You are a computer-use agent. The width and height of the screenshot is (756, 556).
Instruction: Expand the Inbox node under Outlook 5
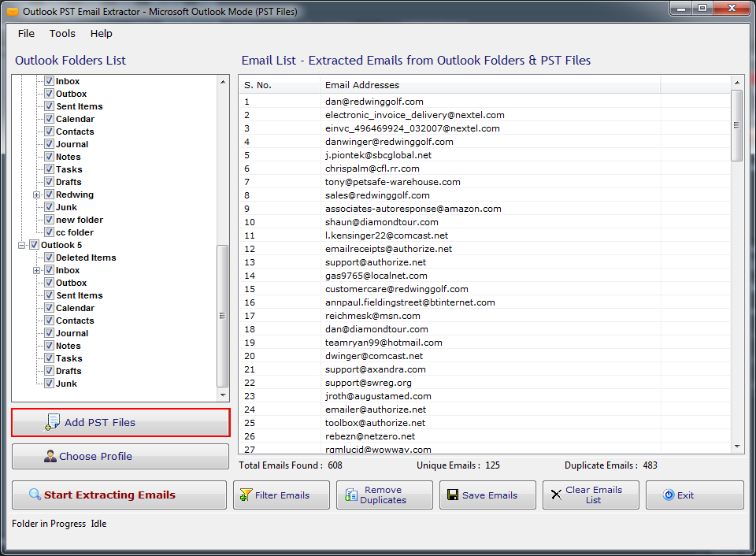pos(37,271)
